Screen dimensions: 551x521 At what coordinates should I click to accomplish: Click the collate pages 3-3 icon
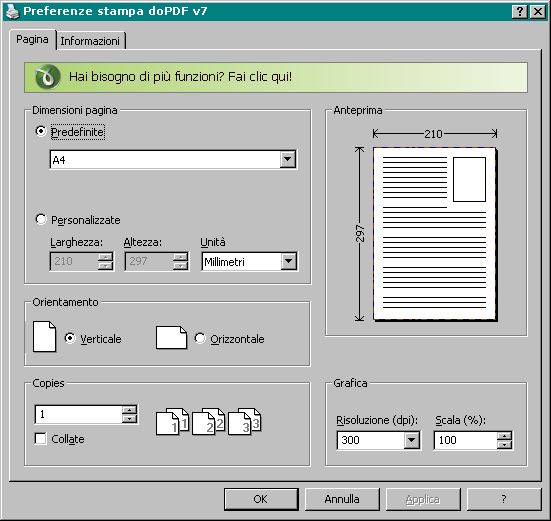(x=245, y=422)
